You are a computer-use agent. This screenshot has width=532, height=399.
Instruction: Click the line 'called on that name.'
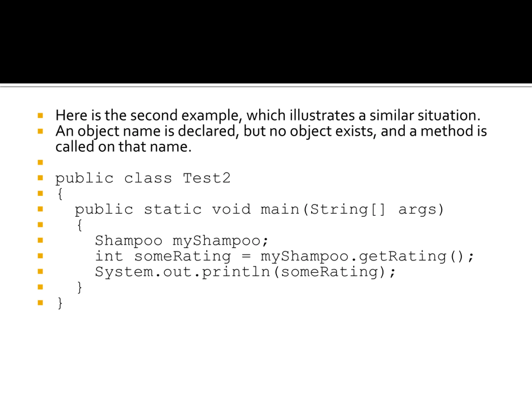123,147
